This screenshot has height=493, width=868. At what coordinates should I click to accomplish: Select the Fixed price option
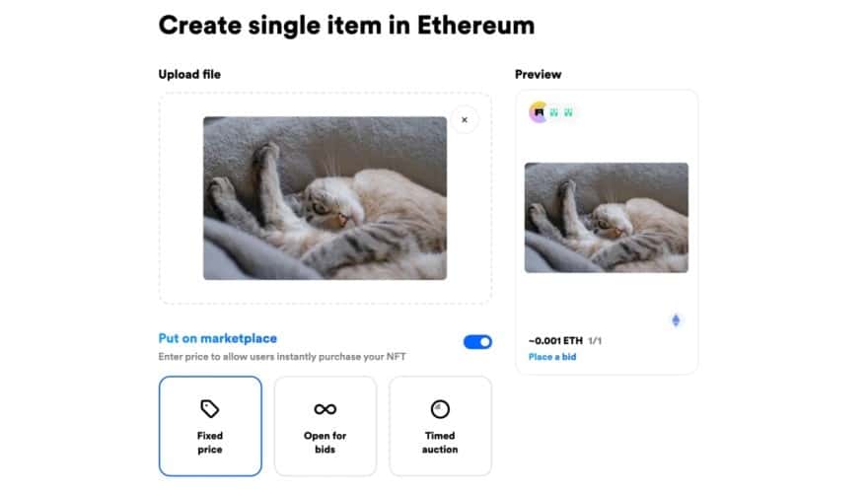(x=210, y=426)
